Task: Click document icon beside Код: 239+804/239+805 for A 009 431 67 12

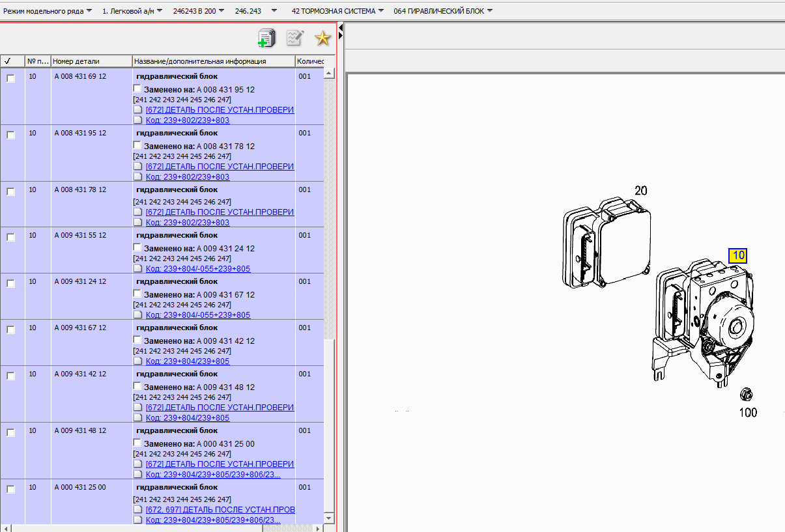Action: point(137,361)
